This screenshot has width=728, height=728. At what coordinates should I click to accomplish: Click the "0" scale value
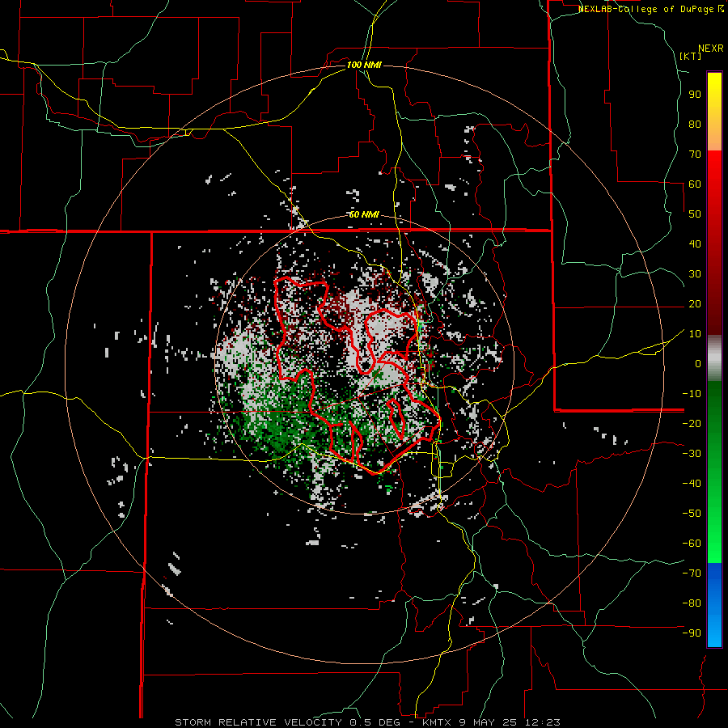click(698, 364)
